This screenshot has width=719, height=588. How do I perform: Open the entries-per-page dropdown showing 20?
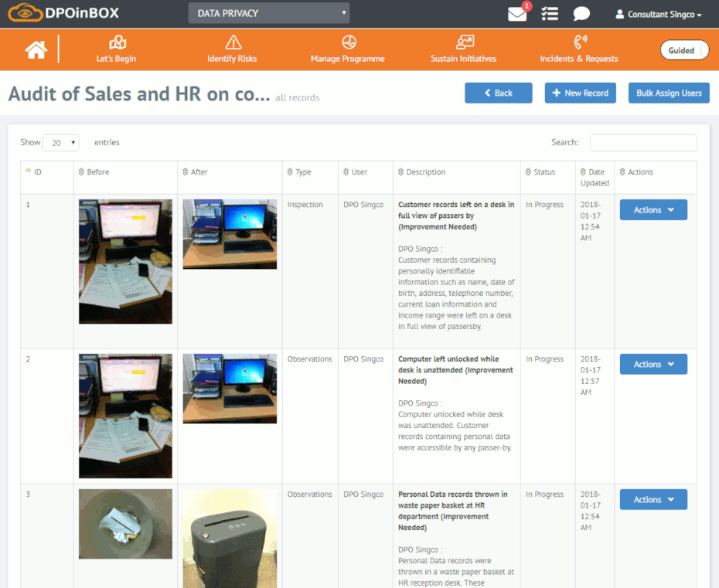point(61,143)
